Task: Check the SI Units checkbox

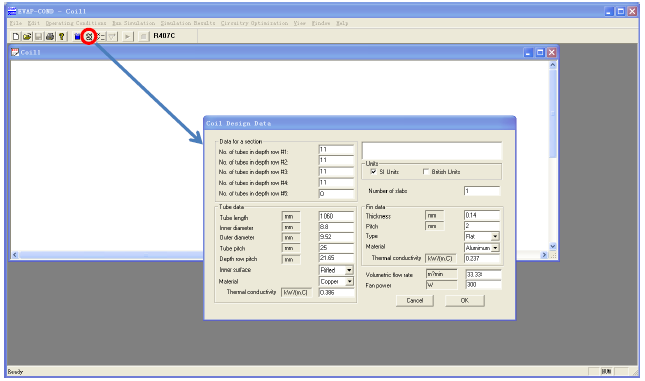Action: pos(374,172)
